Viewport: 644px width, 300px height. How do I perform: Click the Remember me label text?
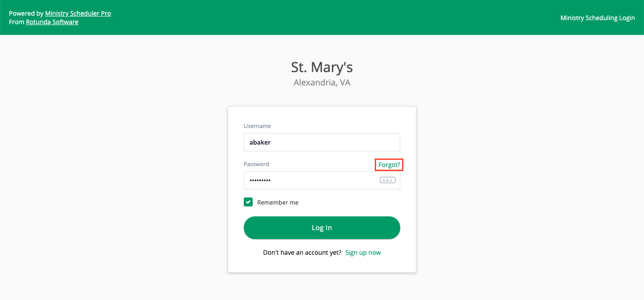point(278,202)
